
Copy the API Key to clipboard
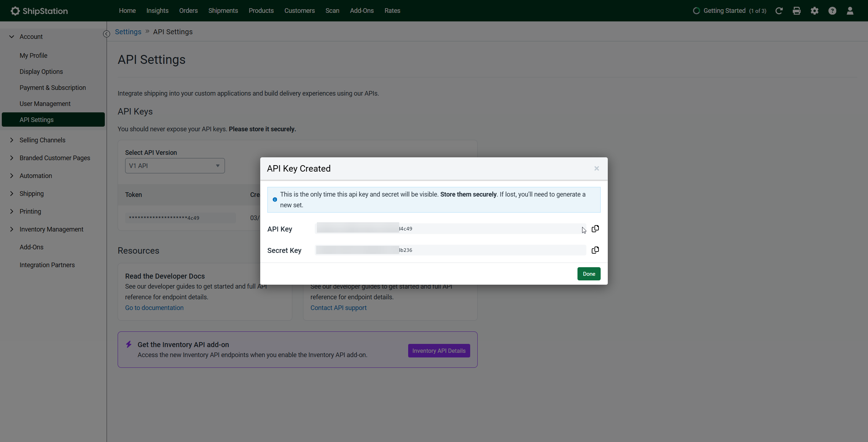click(x=595, y=229)
